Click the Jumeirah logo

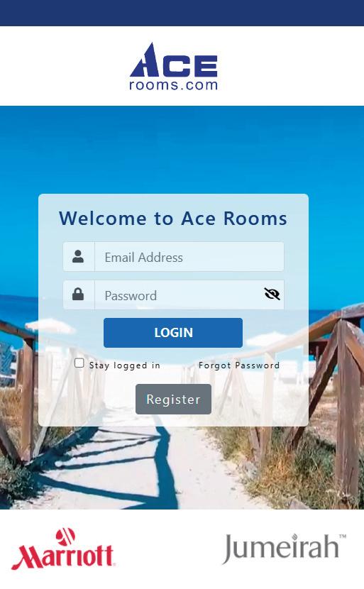tap(285, 548)
